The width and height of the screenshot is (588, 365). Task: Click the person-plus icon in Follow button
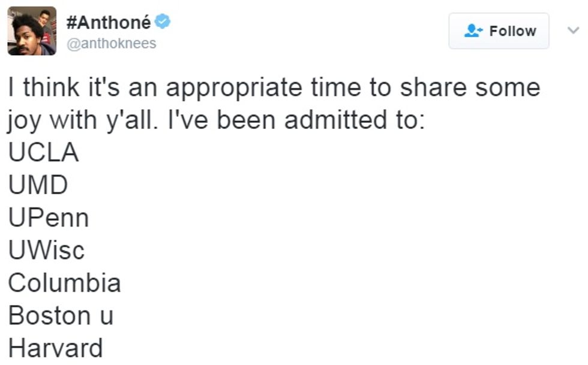[x=474, y=31]
